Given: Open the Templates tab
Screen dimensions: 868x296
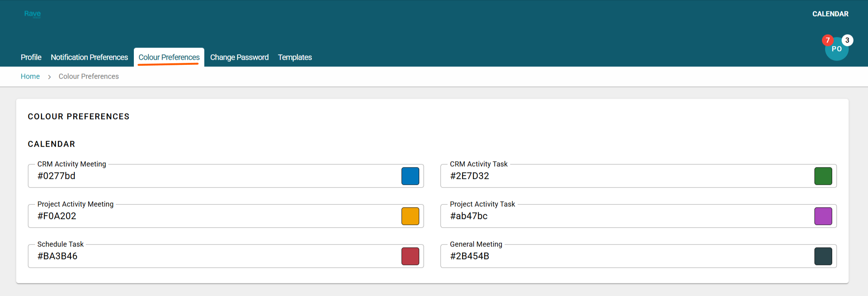Looking at the screenshot, I should pos(295,57).
